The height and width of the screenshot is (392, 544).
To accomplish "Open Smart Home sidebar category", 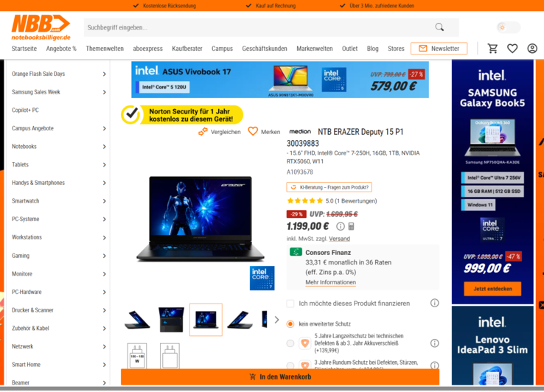I will [x=26, y=365].
